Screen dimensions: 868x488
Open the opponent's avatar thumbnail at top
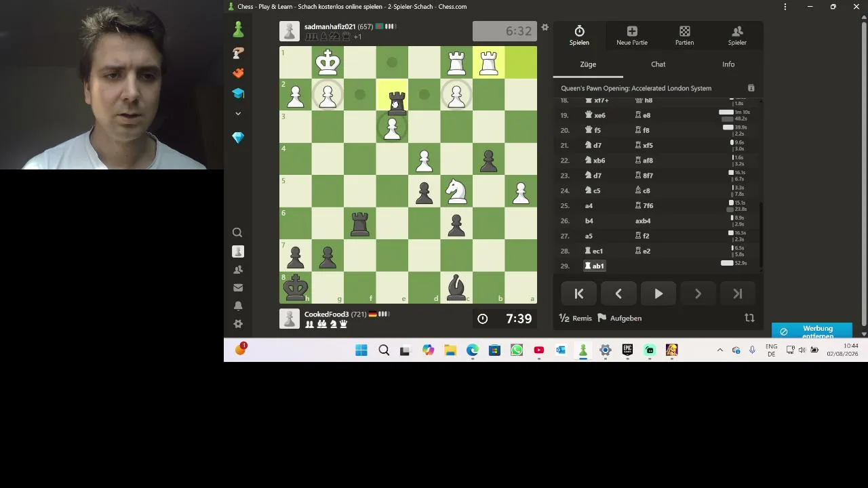290,31
